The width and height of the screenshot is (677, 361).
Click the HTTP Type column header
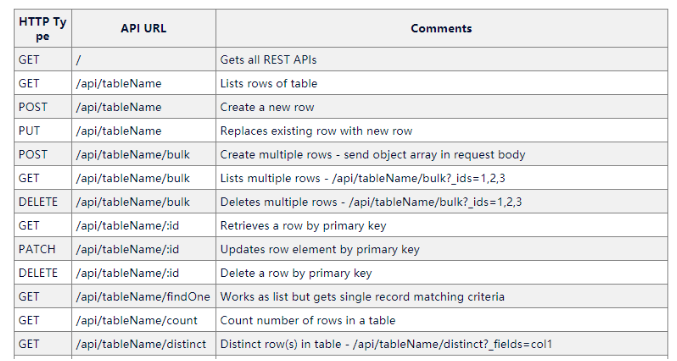[x=43, y=28]
